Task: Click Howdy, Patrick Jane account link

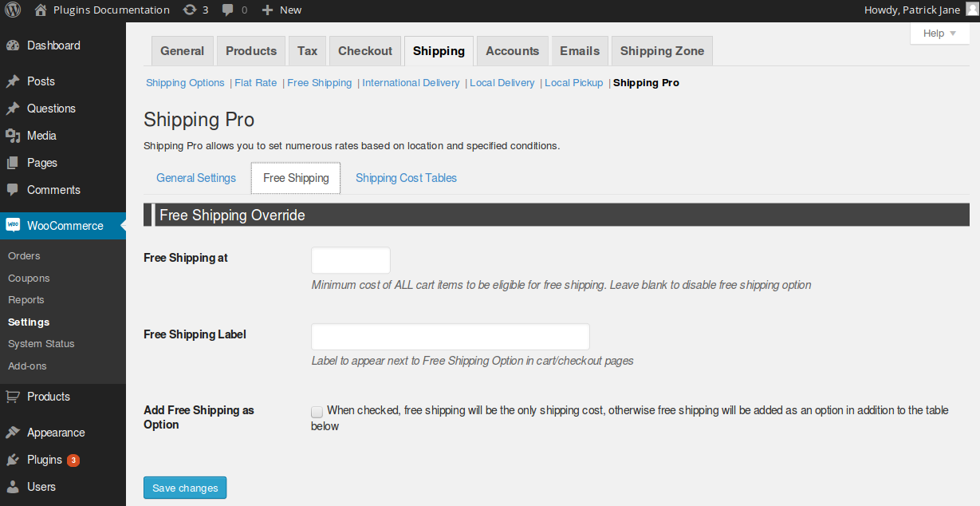Action: tap(912, 10)
